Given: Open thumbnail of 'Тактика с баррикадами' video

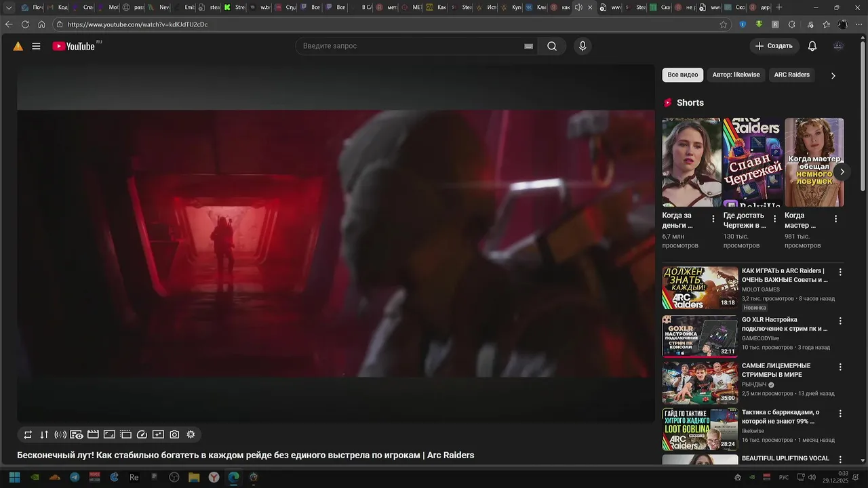Looking at the screenshot, I should [700, 429].
